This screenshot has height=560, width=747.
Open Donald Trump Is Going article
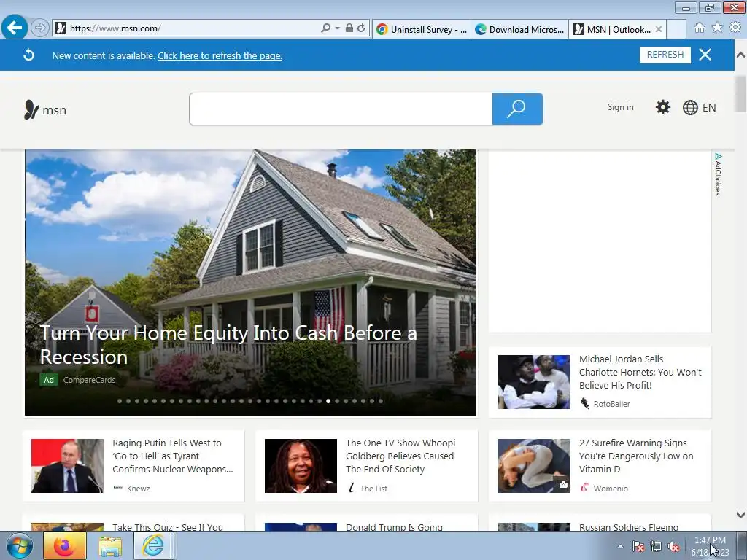tap(394, 526)
